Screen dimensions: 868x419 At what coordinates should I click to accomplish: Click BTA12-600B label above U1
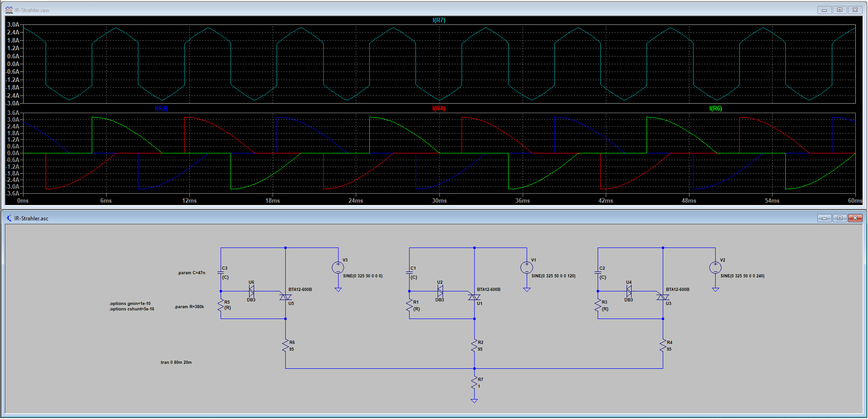[x=489, y=290]
